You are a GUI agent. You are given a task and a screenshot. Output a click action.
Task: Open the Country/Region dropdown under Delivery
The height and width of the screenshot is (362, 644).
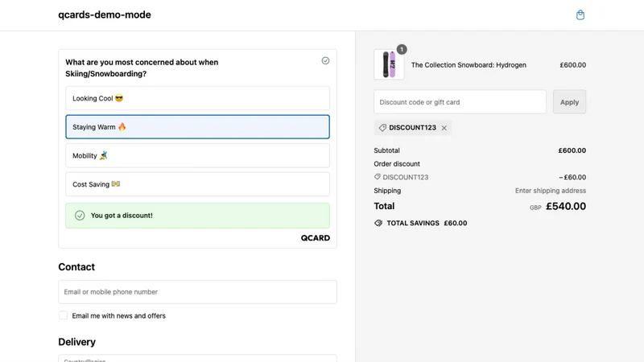[197, 358]
